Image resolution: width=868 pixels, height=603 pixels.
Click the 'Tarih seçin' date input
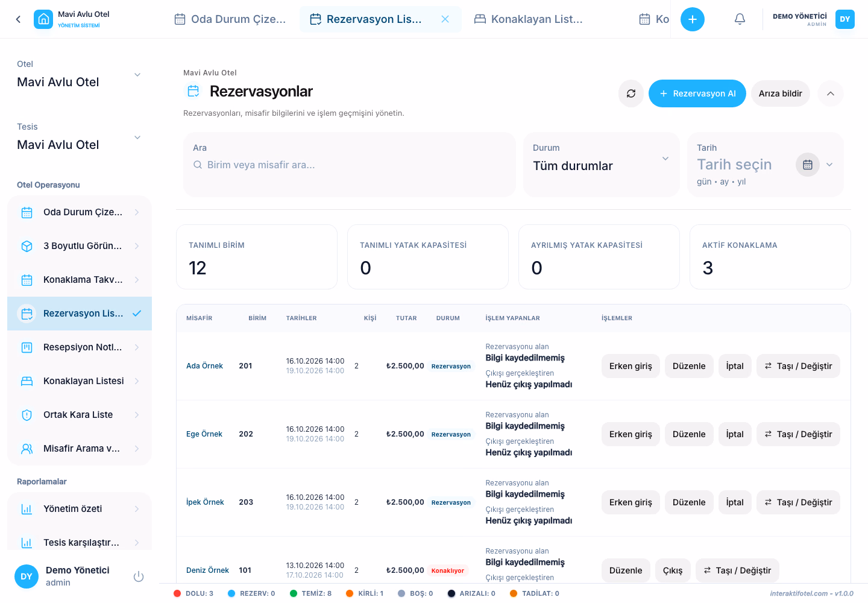coord(734,165)
